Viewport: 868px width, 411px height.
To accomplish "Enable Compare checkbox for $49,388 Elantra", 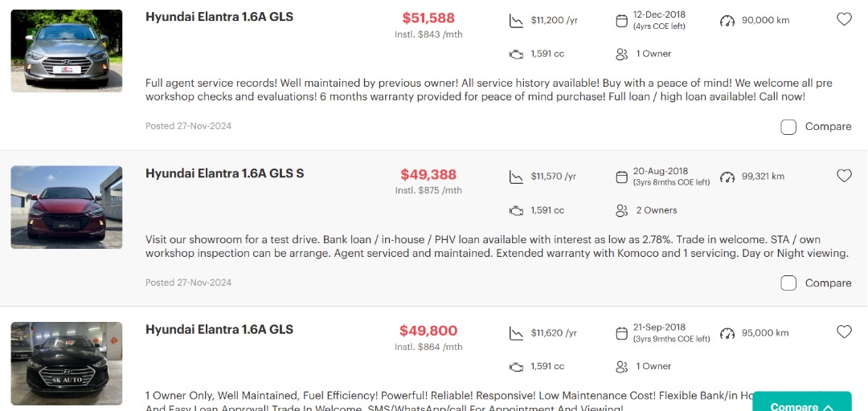I will [x=788, y=283].
